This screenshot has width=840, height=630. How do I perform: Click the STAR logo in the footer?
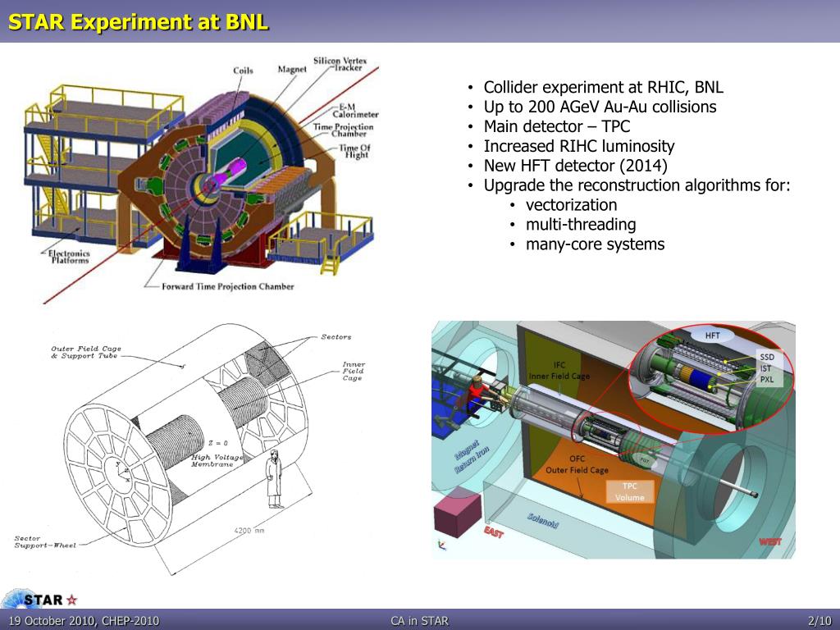coord(40,599)
